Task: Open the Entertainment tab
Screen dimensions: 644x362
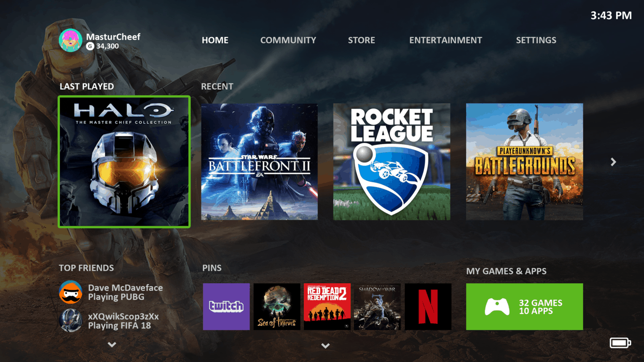Action: (x=446, y=40)
